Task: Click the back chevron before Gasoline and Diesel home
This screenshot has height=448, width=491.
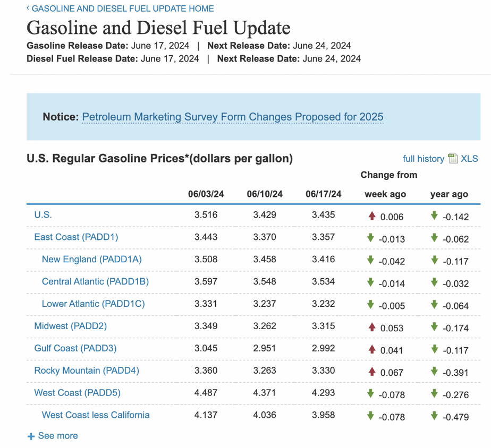Action: pyautogui.click(x=28, y=8)
